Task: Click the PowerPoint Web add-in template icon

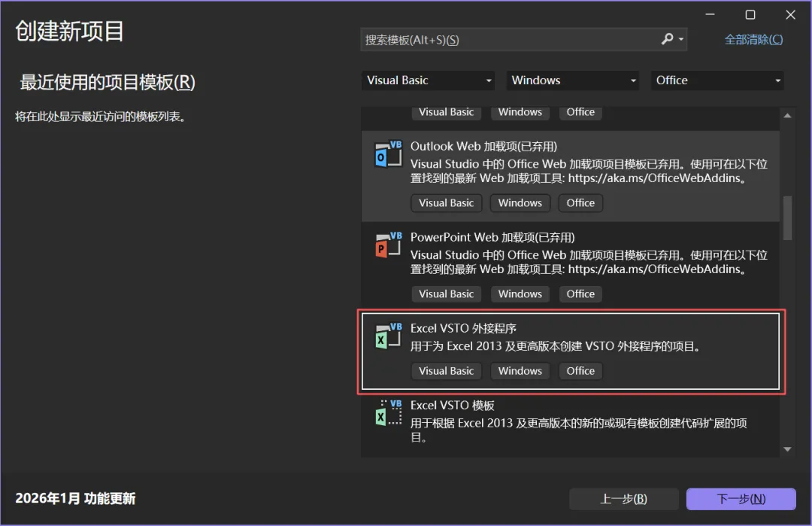Action: [389, 245]
